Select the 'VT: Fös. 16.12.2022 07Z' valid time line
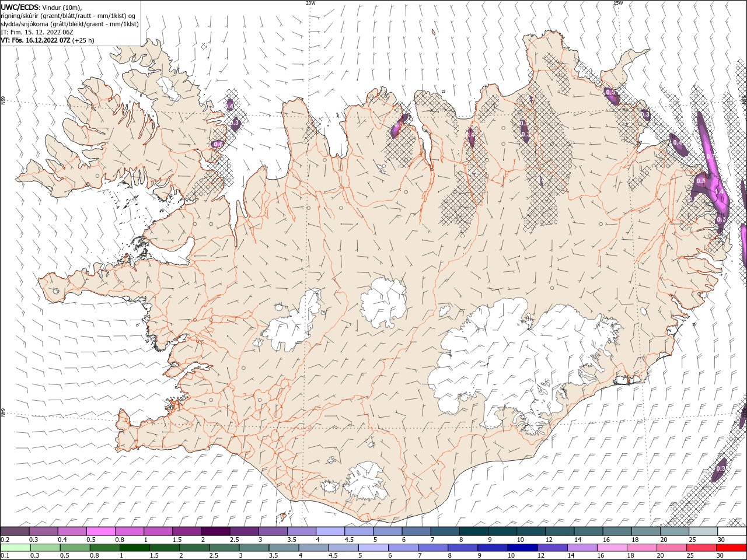This screenshot has width=747, height=560. click(x=36, y=40)
